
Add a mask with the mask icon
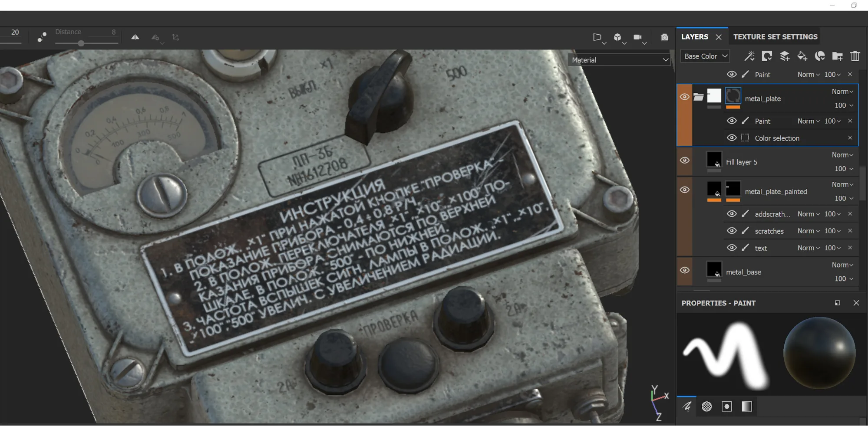click(x=767, y=56)
